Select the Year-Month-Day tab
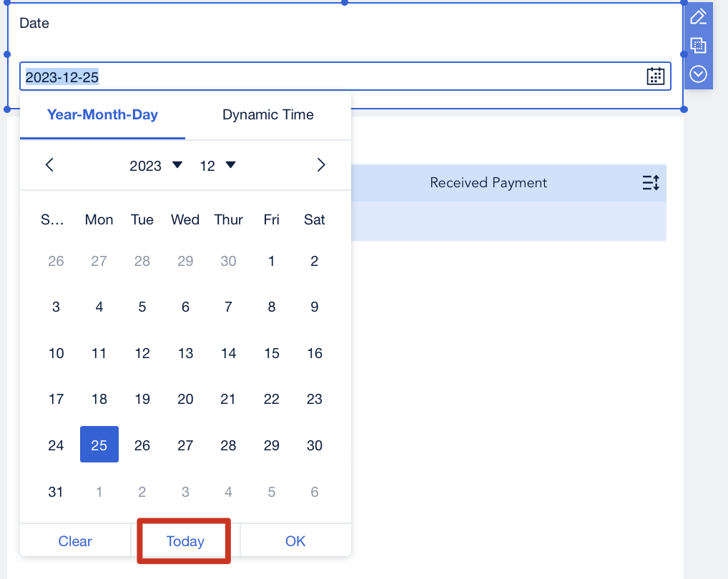The width and height of the screenshot is (728, 579). click(x=102, y=114)
